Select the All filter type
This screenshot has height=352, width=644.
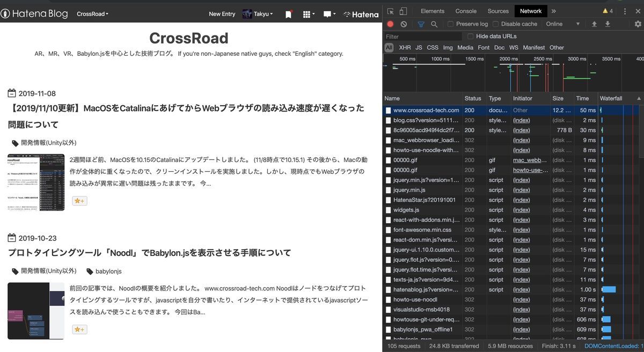(x=389, y=48)
